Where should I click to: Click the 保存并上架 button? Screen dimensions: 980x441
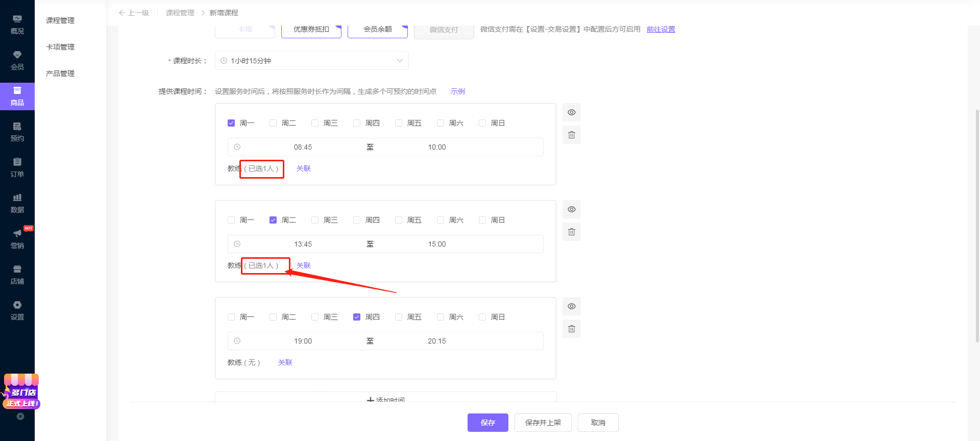[543, 423]
